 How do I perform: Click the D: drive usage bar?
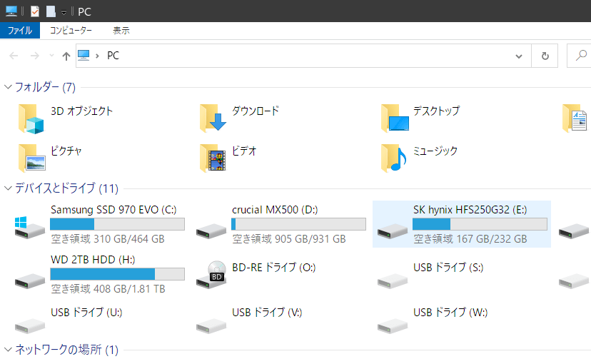point(298,224)
